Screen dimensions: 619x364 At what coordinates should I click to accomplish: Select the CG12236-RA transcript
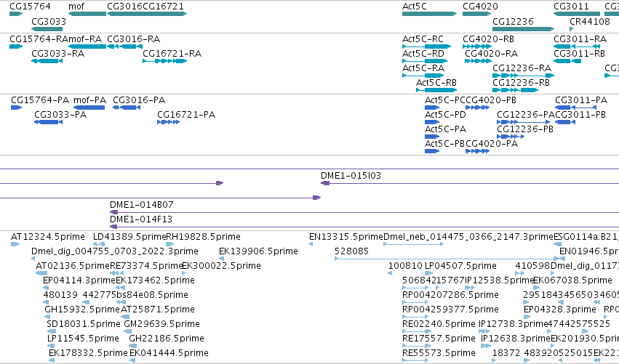524,76
